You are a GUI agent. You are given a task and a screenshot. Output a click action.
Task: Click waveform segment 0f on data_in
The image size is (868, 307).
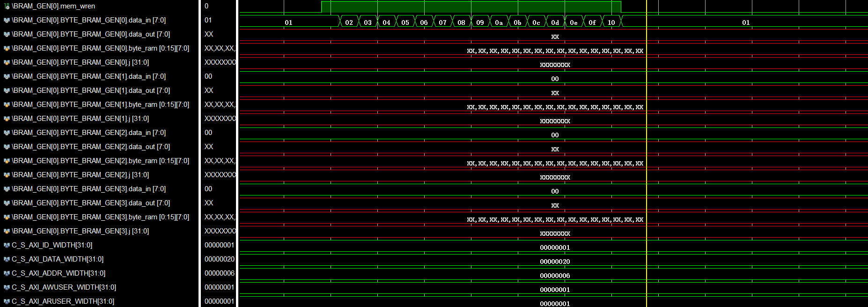[x=592, y=22]
